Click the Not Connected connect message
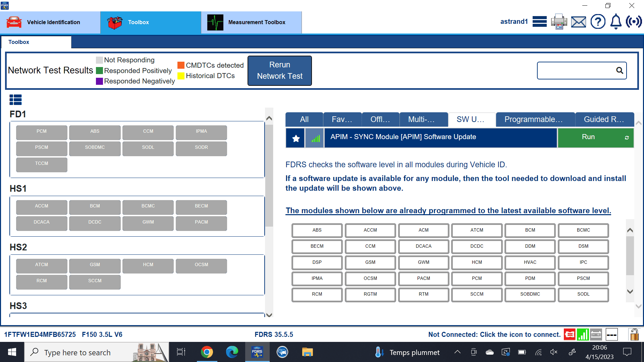The image size is (644, 362). (494, 335)
